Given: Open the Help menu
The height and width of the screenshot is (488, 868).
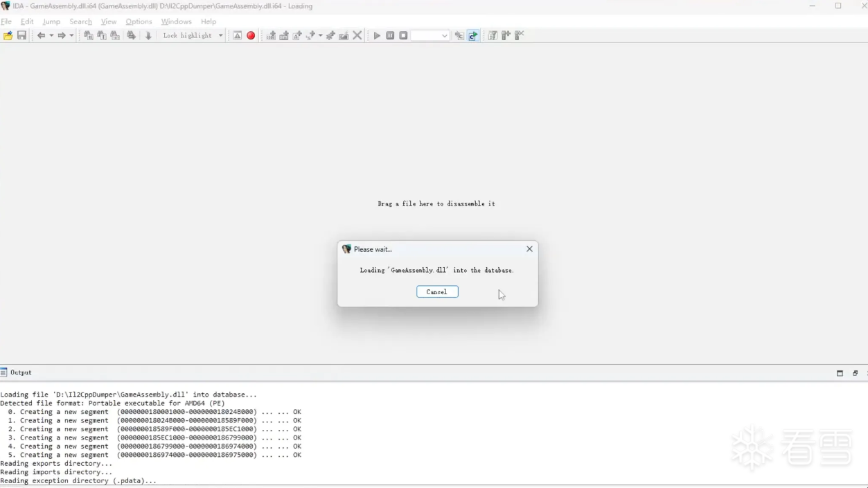Looking at the screenshot, I should [x=209, y=21].
